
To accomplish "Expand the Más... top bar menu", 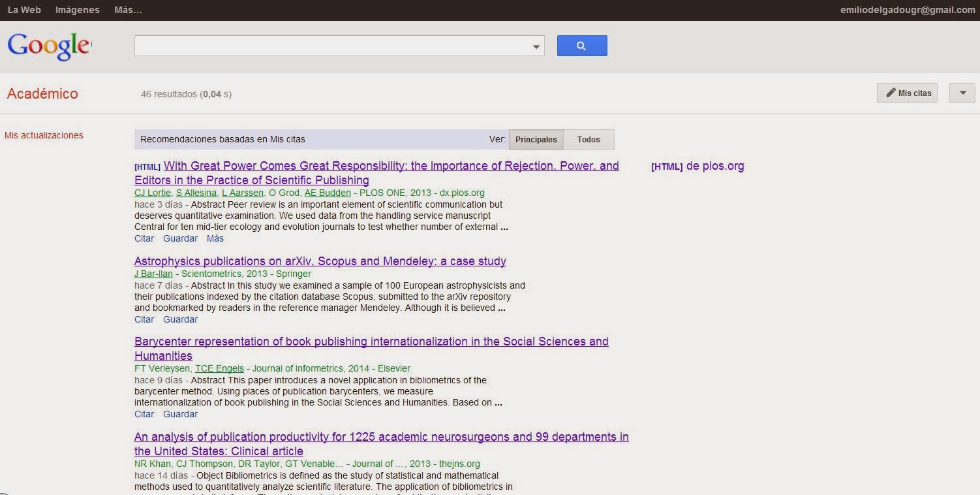I will tap(128, 10).
